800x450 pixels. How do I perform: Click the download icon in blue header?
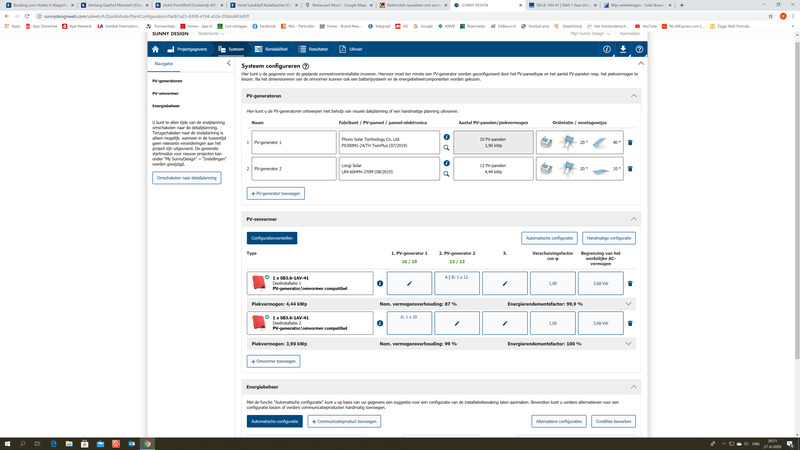(623, 49)
